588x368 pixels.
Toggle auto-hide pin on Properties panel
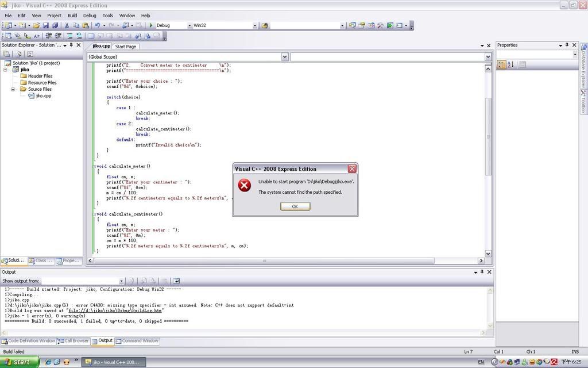click(567, 45)
